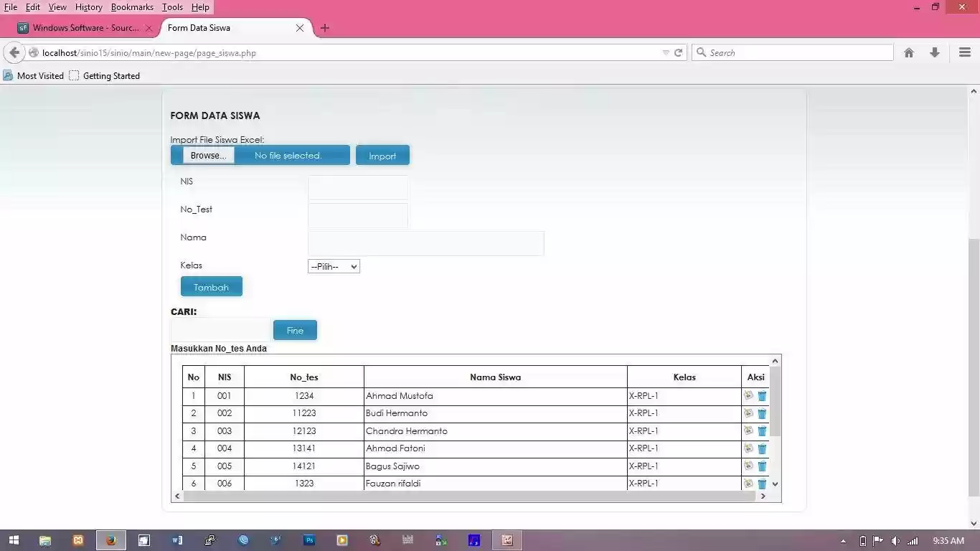Click inside the NIS input field

[357, 187]
